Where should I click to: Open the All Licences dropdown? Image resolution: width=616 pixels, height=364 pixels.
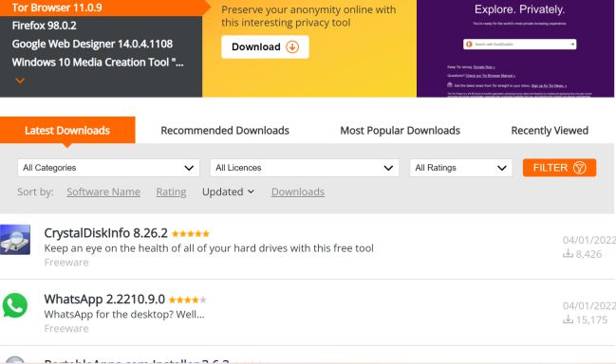305,168
